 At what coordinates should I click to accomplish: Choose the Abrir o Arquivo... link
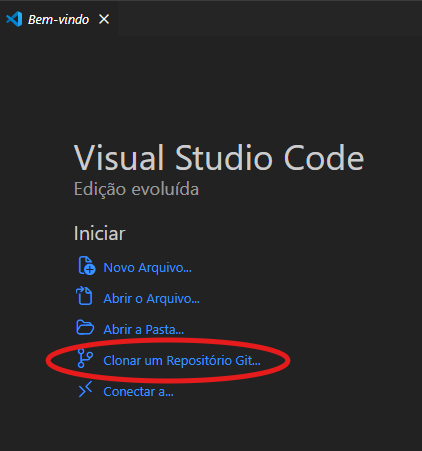tap(151, 299)
